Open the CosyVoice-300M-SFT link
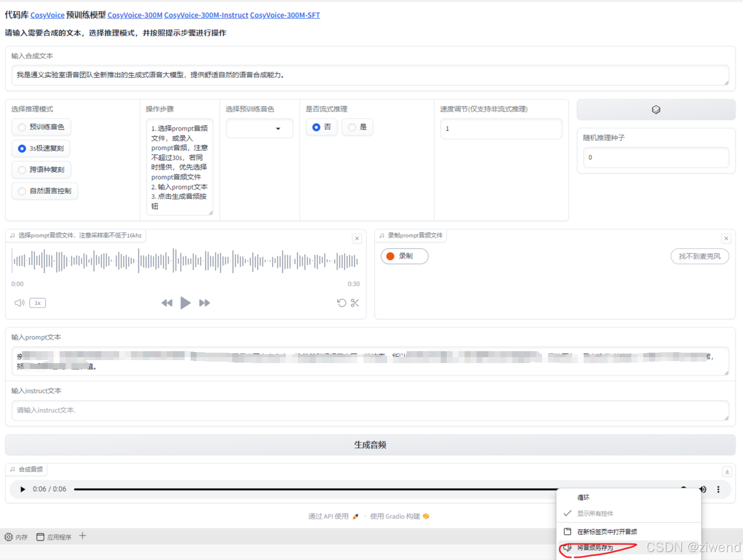743x560 pixels. point(285,15)
